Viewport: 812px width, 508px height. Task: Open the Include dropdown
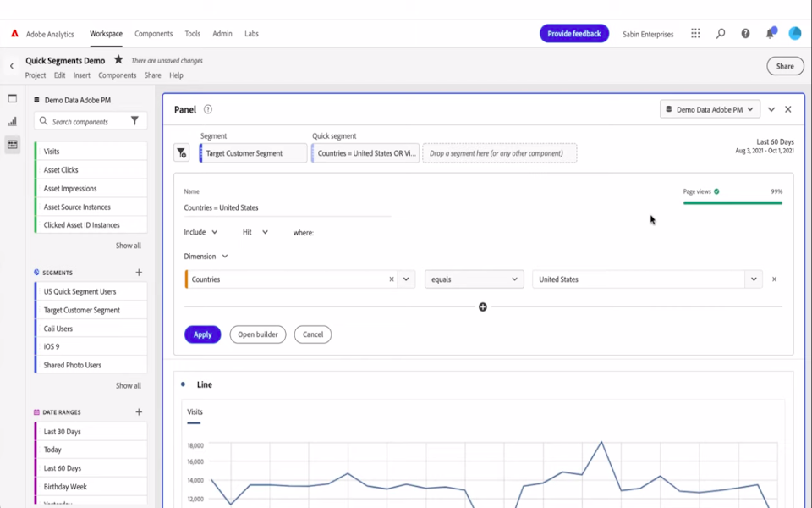coord(200,232)
